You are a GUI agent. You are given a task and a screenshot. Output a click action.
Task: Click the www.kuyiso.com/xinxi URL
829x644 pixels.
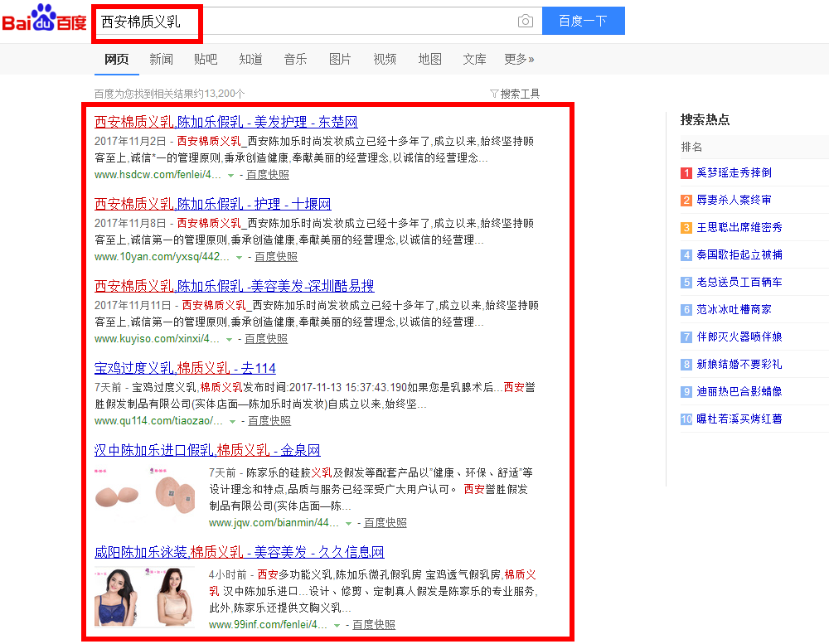pyautogui.click(x=157, y=339)
